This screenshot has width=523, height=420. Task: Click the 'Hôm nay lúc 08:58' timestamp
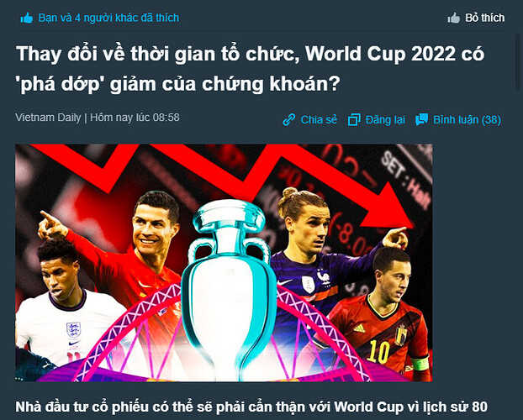(135, 118)
